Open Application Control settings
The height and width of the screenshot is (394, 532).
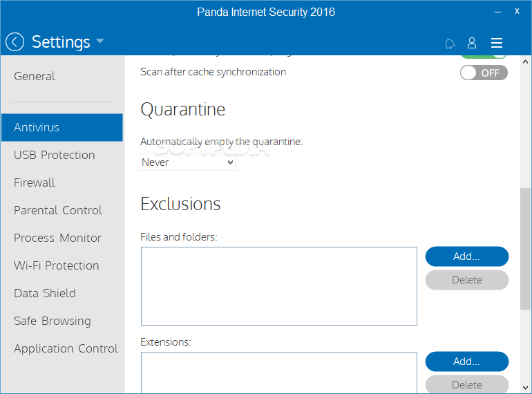pyautogui.click(x=66, y=348)
